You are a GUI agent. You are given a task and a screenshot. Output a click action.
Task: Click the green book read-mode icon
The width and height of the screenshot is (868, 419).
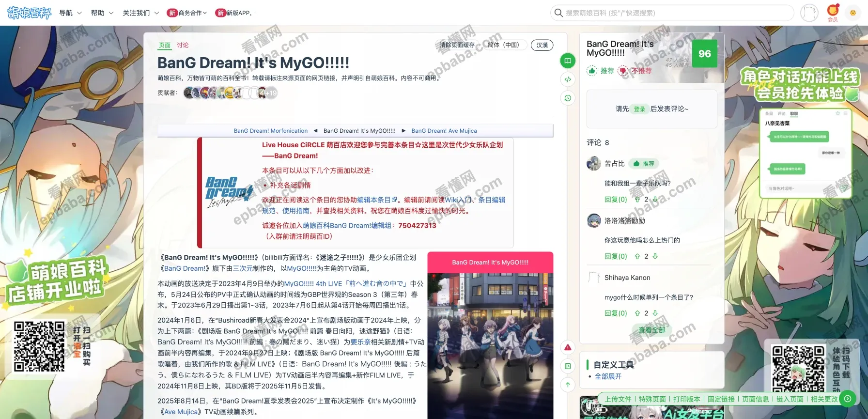coord(568,61)
